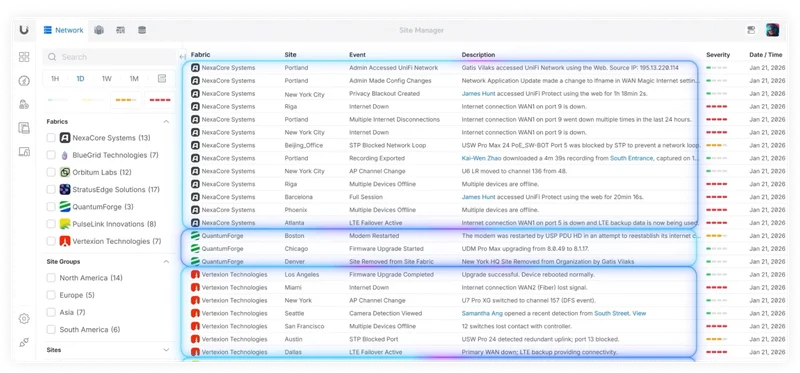Click Samantha Ang link in Camera Detection row
The image size is (800, 373).
click(x=482, y=313)
